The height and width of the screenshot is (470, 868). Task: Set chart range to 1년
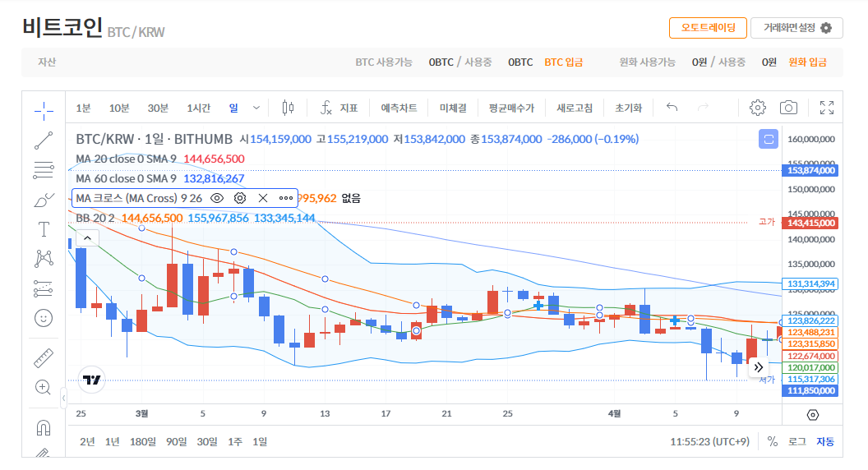[113, 441]
